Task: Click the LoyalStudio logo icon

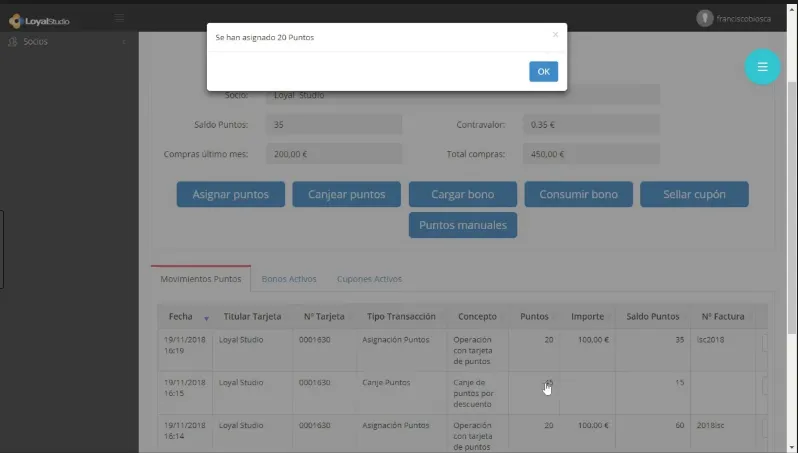Action: [16, 21]
